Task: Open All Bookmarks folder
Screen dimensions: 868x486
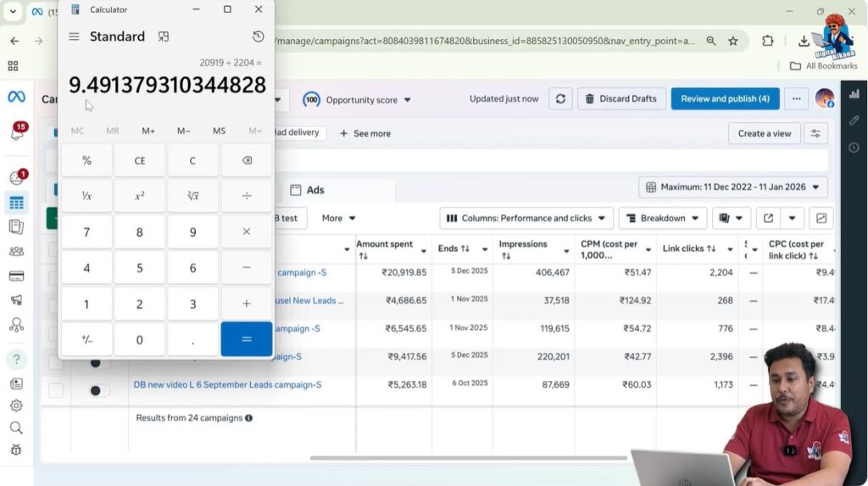Action: pyautogui.click(x=824, y=66)
